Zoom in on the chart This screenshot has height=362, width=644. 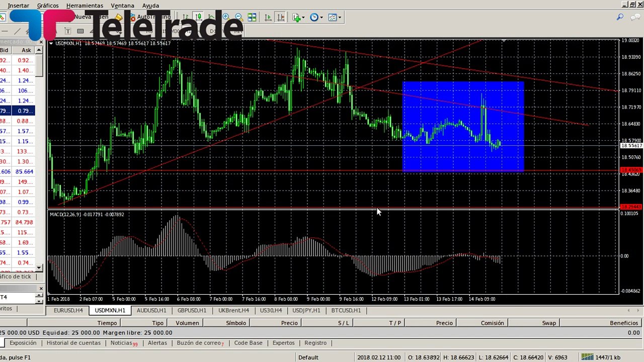coord(226,17)
